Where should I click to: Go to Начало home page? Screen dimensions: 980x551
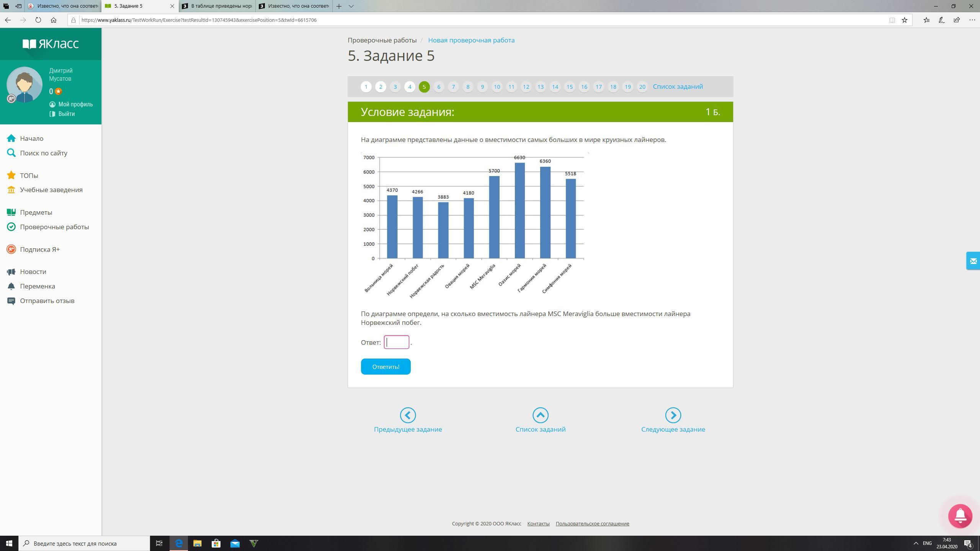32,139
